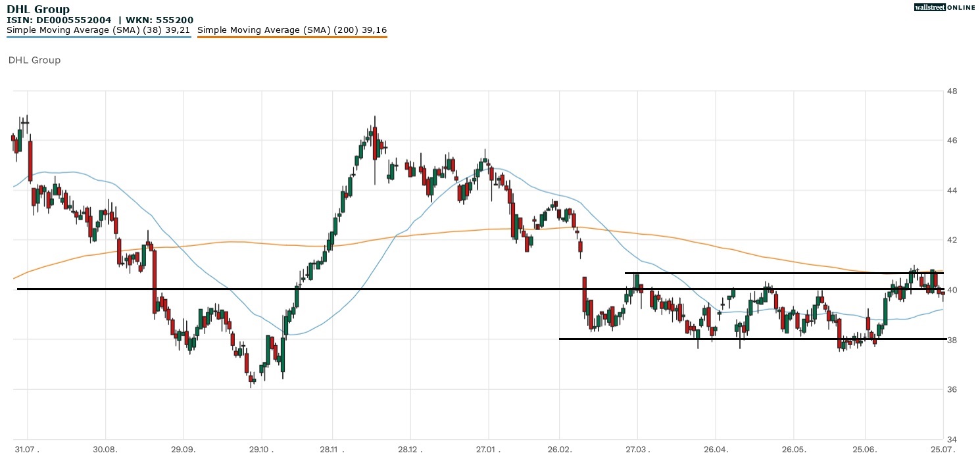Click the 31.07. date on the time axis
The width and height of the screenshot is (980, 453).
(28, 448)
